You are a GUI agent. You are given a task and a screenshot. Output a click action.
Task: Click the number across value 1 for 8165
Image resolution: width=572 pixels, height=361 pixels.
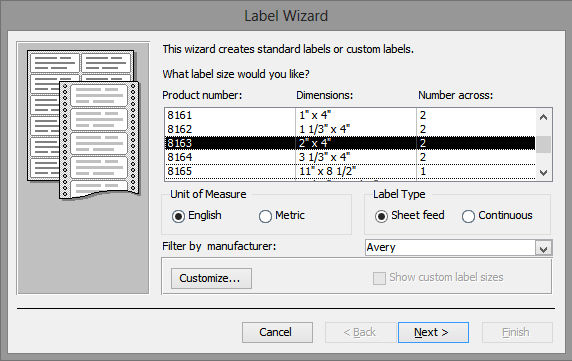point(423,171)
